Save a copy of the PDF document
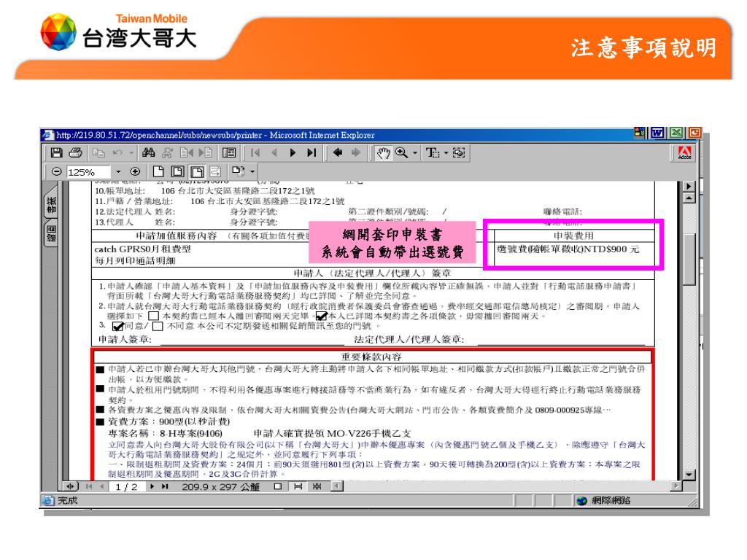 (x=57, y=153)
